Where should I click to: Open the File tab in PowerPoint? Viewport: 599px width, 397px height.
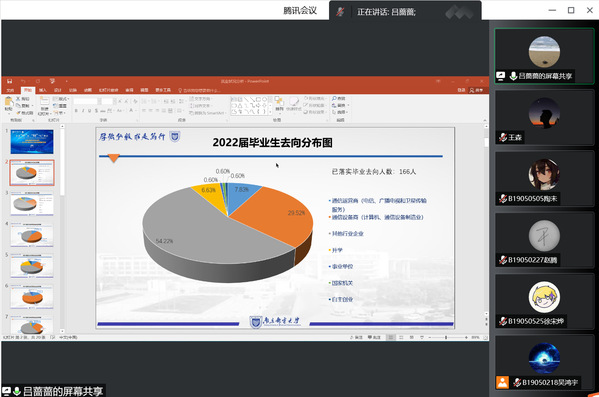click(x=11, y=90)
